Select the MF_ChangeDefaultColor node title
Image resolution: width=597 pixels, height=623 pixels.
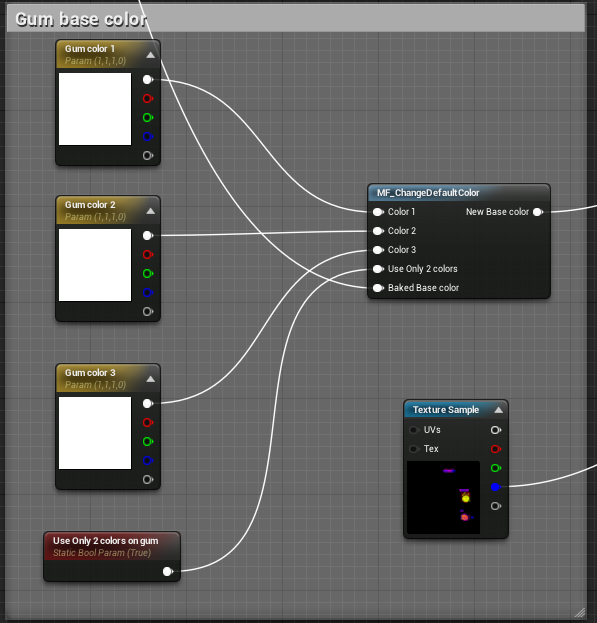coord(428,193)
